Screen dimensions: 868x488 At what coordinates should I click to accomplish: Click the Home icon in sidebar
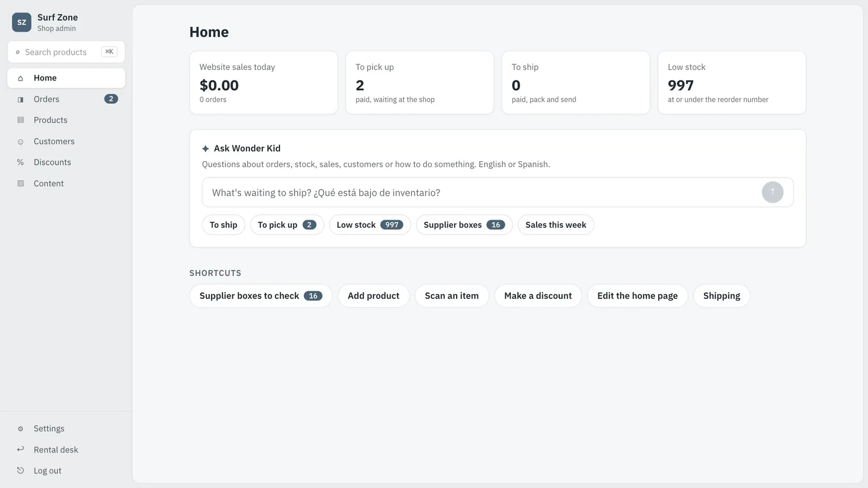coord(21,78)
